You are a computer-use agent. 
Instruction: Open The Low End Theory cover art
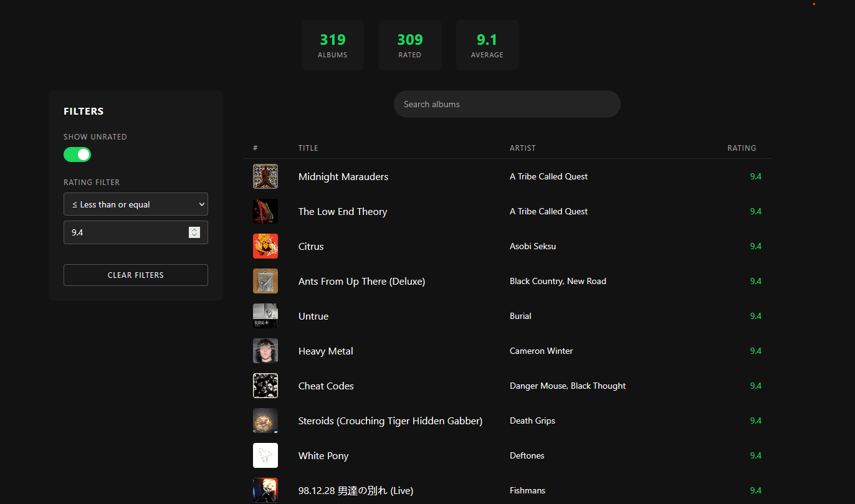coord(265,211)
